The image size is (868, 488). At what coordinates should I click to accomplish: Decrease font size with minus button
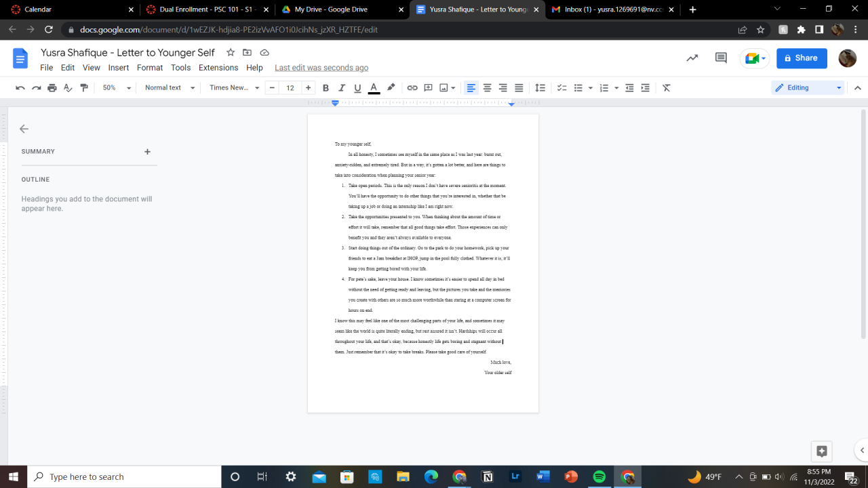pos(273,87)
